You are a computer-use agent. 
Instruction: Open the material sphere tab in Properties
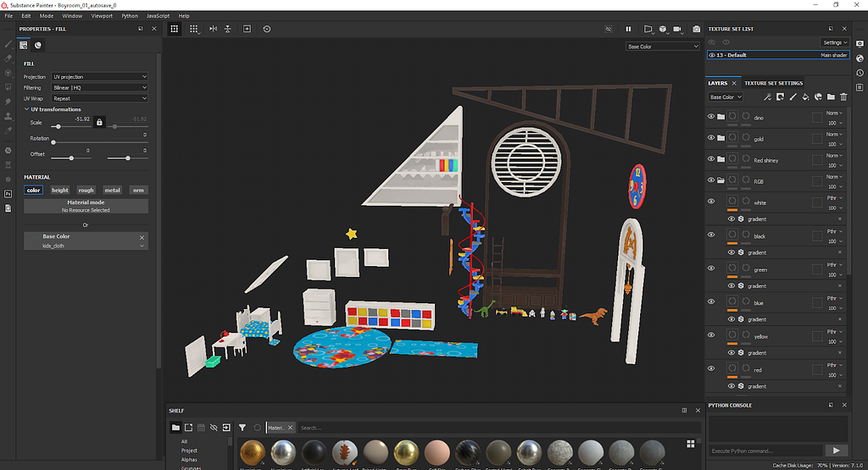tap(37, 46)
